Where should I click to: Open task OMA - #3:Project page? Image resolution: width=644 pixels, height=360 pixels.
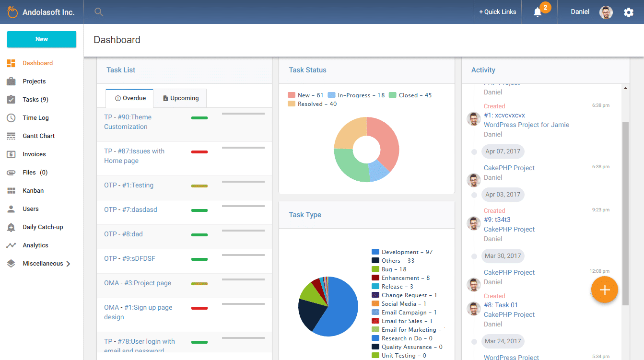(138, 283)
